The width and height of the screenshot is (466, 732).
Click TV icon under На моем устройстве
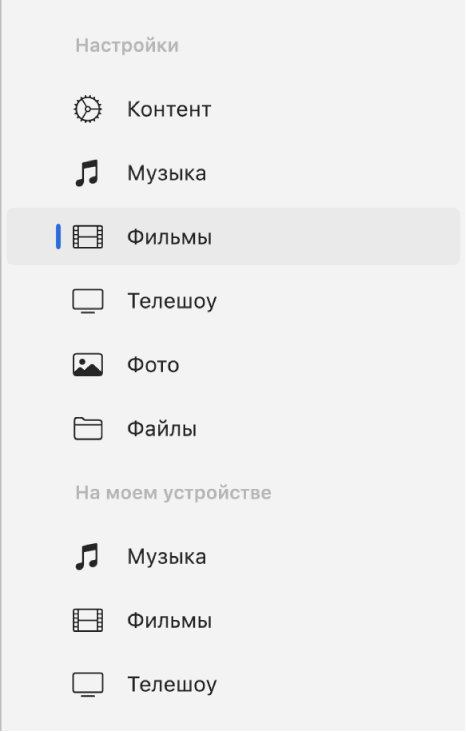(88, 684)
